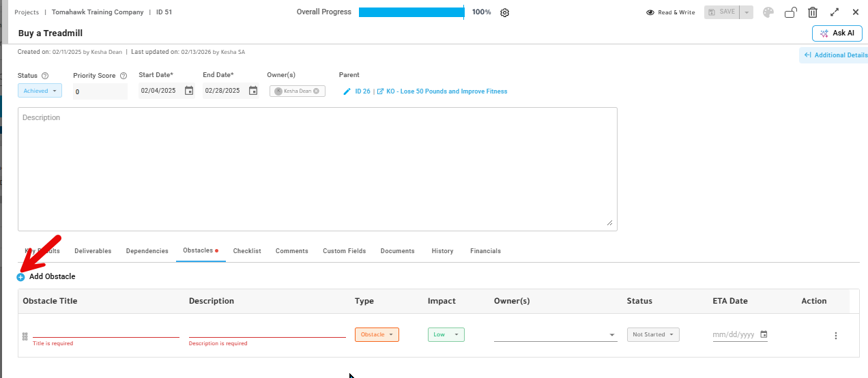Open the End Date calendar picker
The width and height of the screenshot is (868, 378).
tap(253, 91)
